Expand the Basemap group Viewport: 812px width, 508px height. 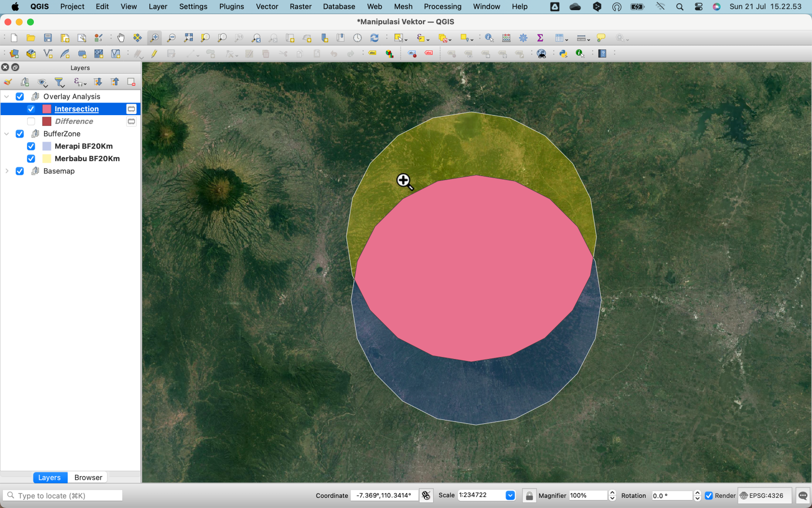(x=7, y=171)
